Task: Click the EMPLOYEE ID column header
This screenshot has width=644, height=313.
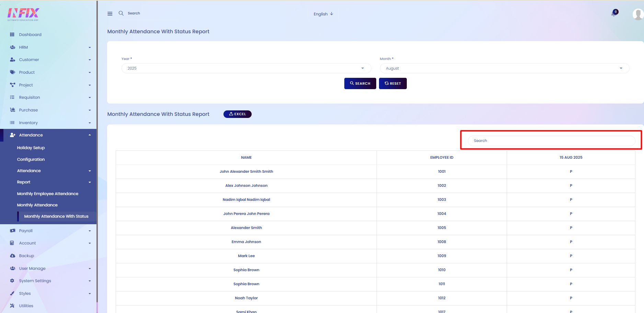Action: pyautogui.click(x=442, y=158)
